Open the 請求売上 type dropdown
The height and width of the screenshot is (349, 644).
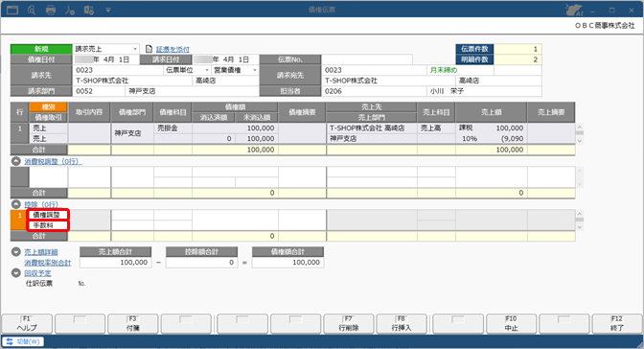click(135, 49)
